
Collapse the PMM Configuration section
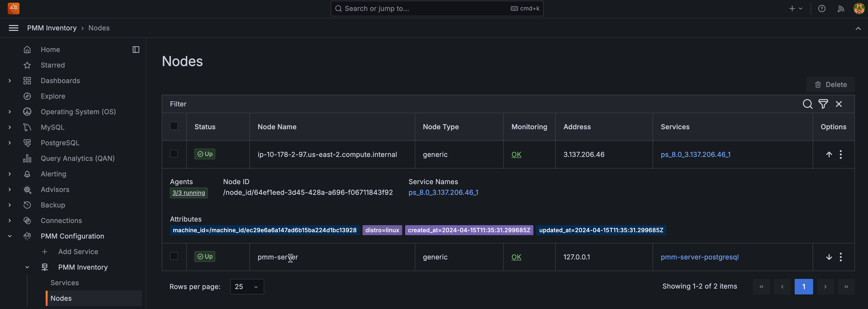coord(10,236)
